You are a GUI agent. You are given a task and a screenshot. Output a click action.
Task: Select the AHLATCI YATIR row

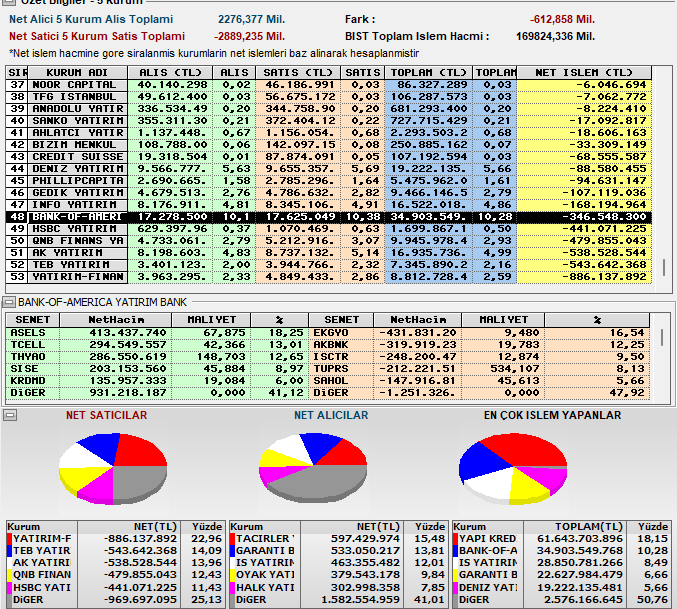coord(329,133)
